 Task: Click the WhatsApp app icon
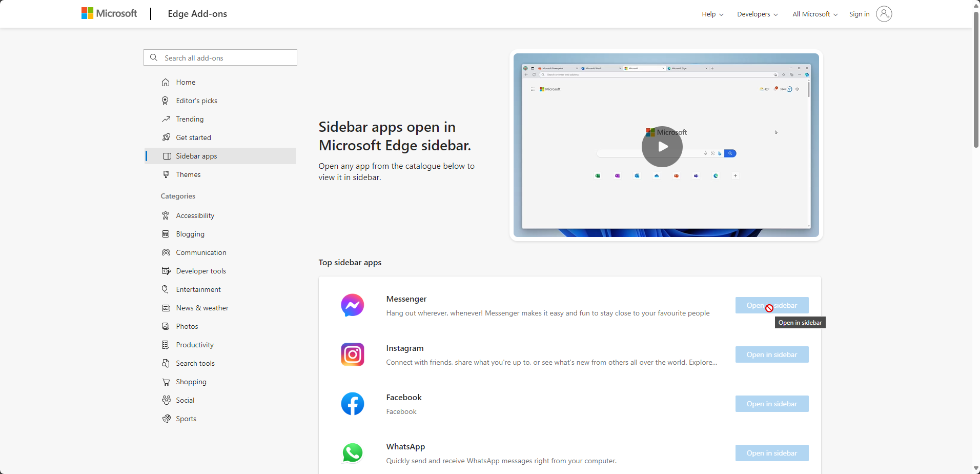[x=353, y=453]
